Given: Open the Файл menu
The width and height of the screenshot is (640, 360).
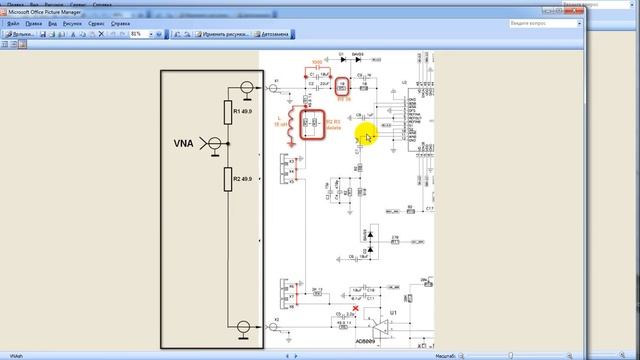Looking at the screenshot, I should coord(13,24).
